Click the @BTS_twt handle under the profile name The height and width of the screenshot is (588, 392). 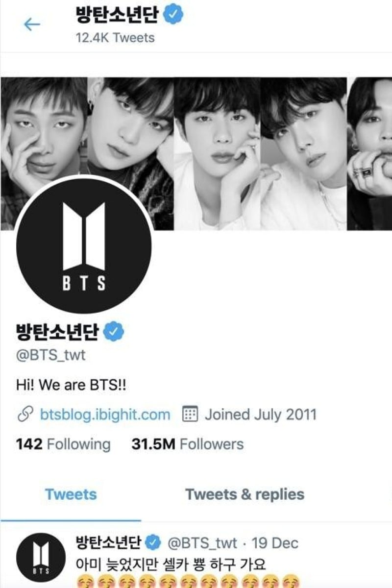point(51,355)
